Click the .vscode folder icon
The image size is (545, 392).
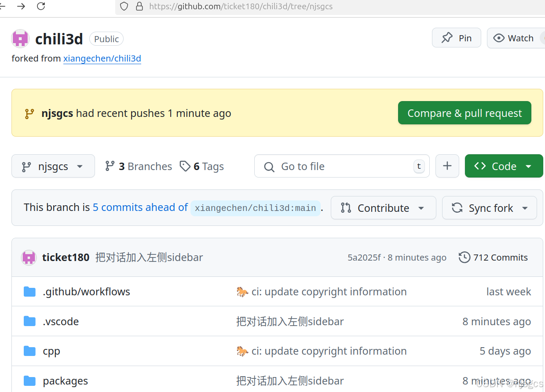tap(29, 321)
